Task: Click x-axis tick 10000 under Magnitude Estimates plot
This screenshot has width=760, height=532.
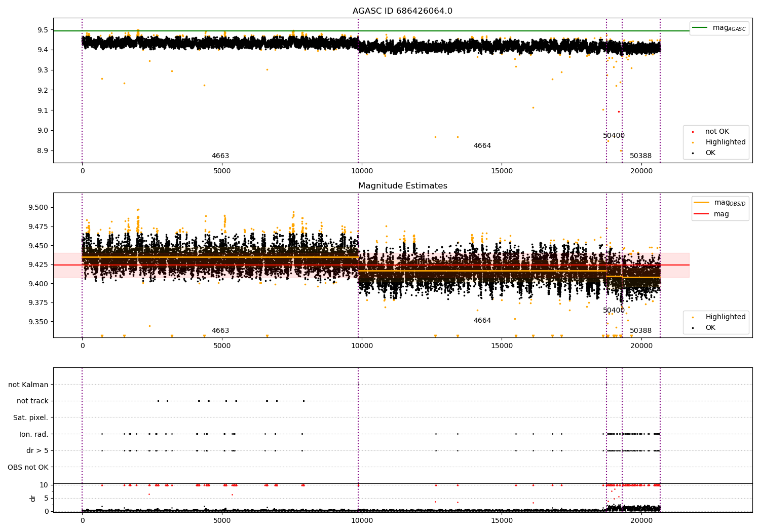Action: pos(362,346)
